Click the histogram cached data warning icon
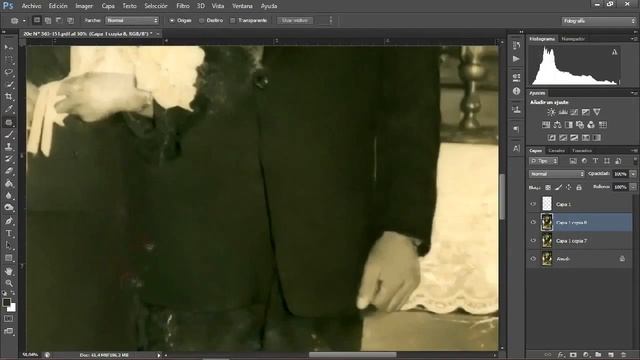This screenshot has width=640, height=360. [x=614, y=52]
